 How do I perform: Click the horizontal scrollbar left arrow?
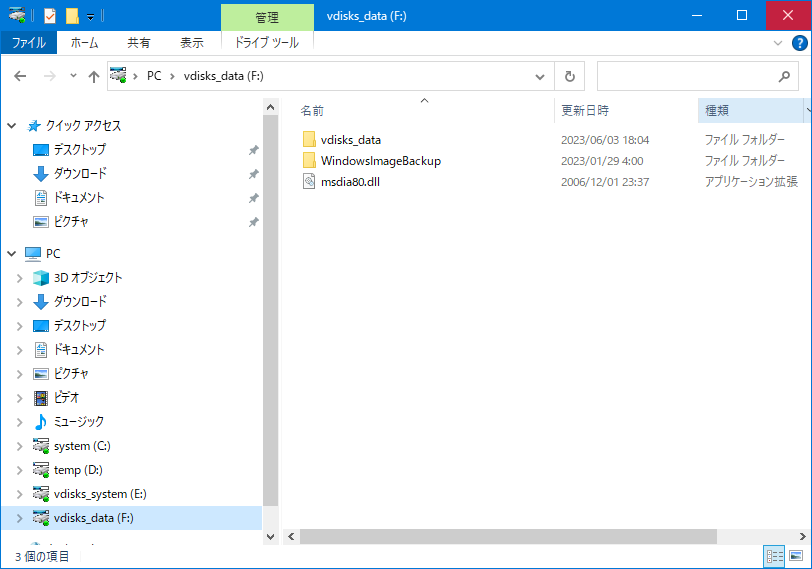291,536
